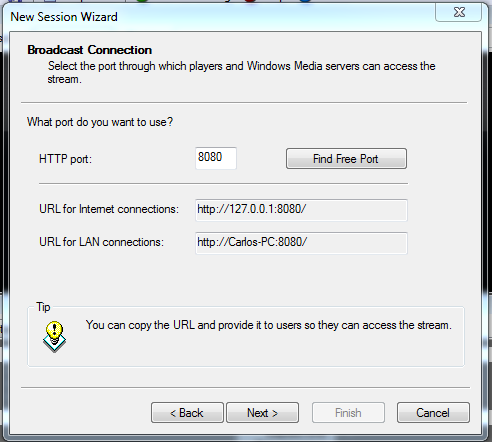Click the Broadcast Connection heading
The image size is (492, 442).
pos(90,50)
